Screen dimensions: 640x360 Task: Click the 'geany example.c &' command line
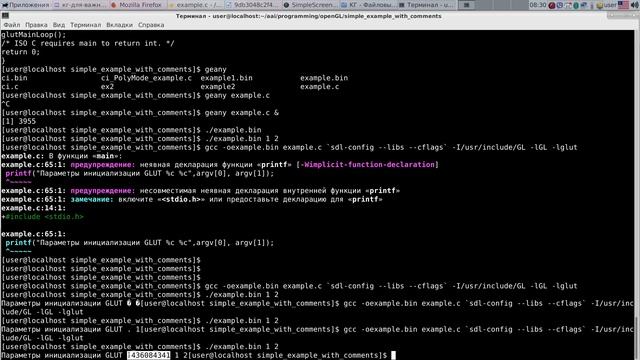pos(242,113)
